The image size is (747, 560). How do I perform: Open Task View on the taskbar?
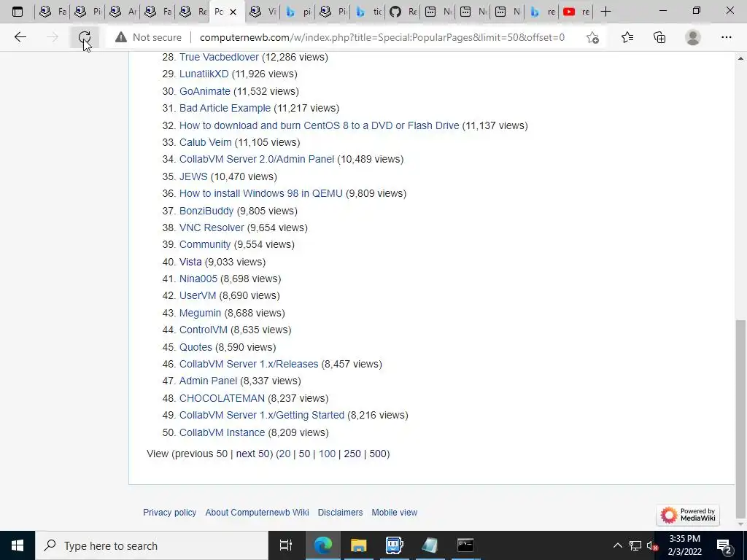pyautogui.click(x=286, y=545)
